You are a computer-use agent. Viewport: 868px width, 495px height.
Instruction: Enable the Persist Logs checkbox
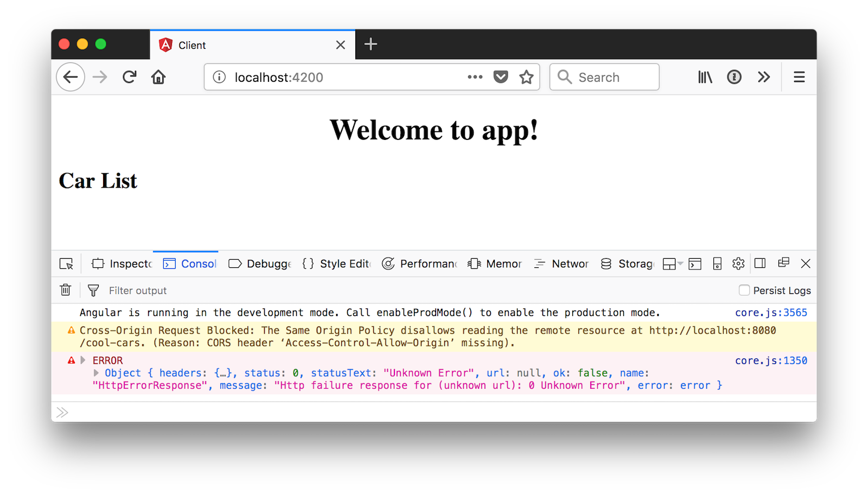click(x=744, y=291)
